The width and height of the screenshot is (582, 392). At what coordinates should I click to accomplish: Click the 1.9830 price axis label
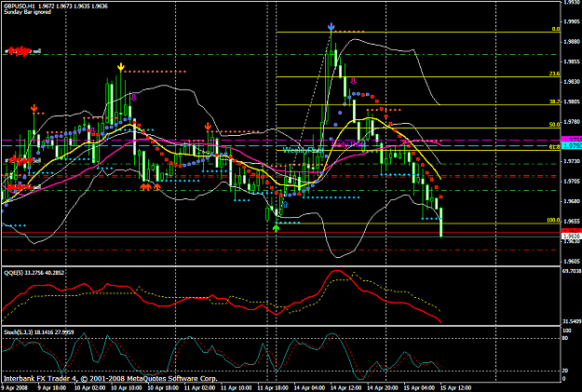click(x=572, y=81)
